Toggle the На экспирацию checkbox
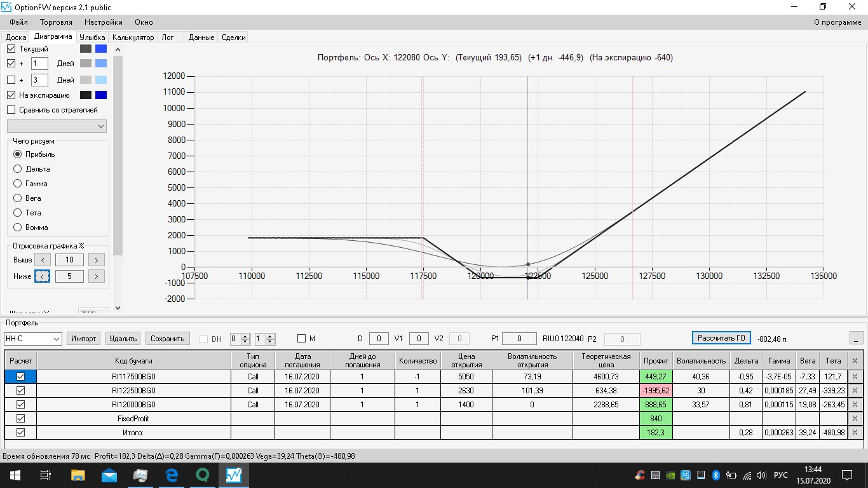 click(x=11, y=95)
